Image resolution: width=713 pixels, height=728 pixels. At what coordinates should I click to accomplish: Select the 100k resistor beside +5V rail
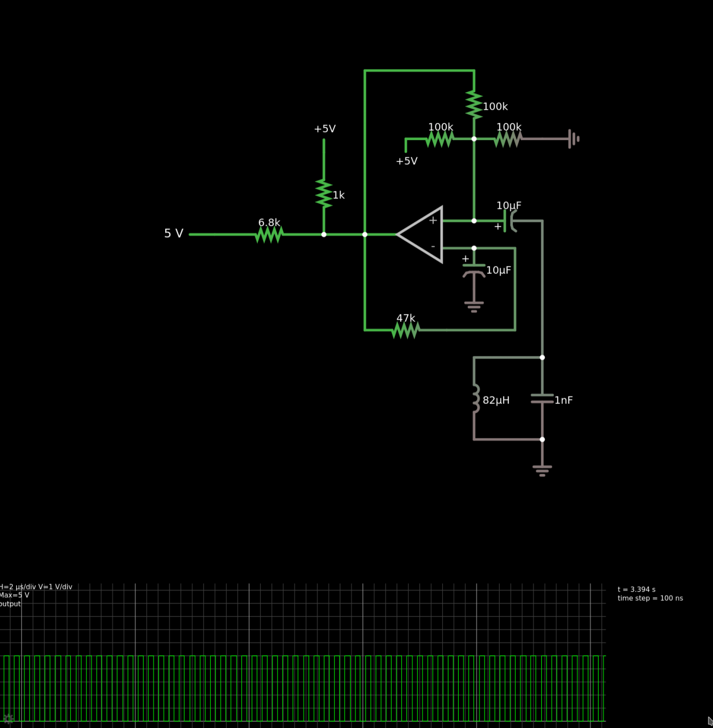pos(440,139)
